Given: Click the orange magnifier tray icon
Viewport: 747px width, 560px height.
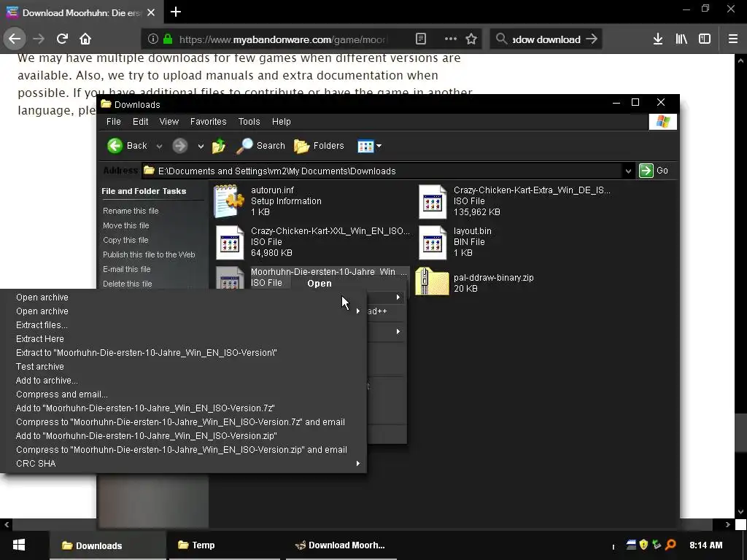Looking at the screenshot, I should coord(670,544).
